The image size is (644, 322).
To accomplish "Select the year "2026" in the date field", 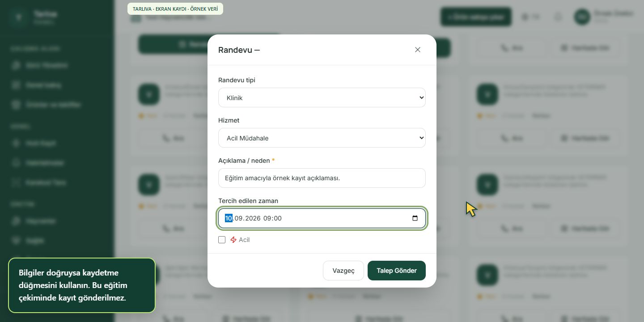I will tap(253, 218).
